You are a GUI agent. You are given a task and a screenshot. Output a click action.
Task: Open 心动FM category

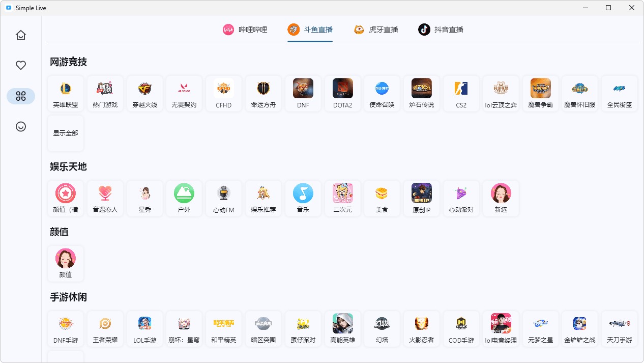(224, 199)
